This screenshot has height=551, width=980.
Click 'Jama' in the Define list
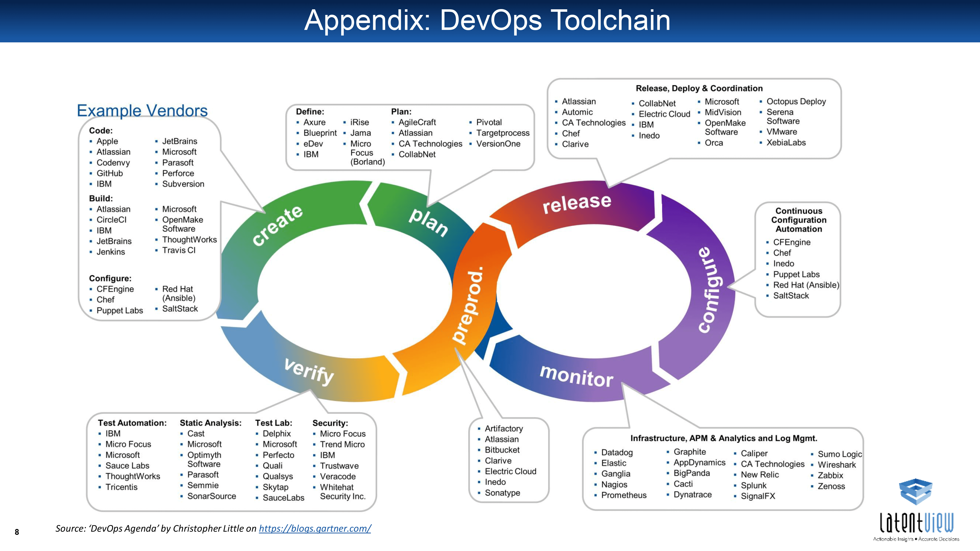361,133
